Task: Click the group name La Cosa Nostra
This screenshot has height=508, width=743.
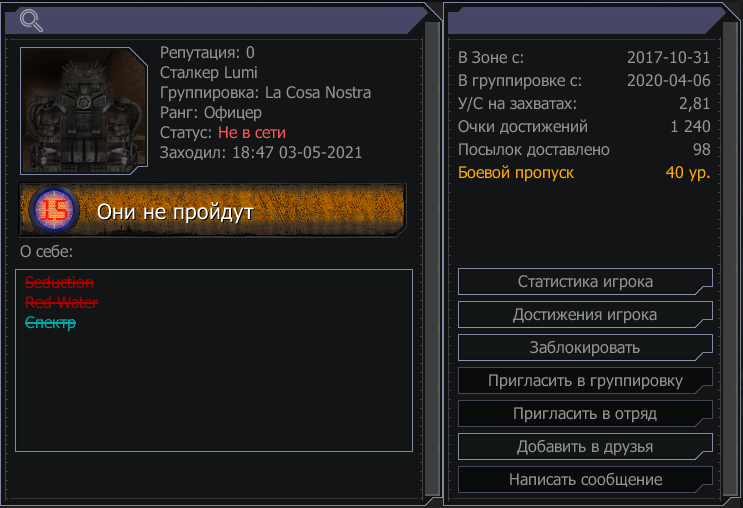Action: tap(318, 93)
